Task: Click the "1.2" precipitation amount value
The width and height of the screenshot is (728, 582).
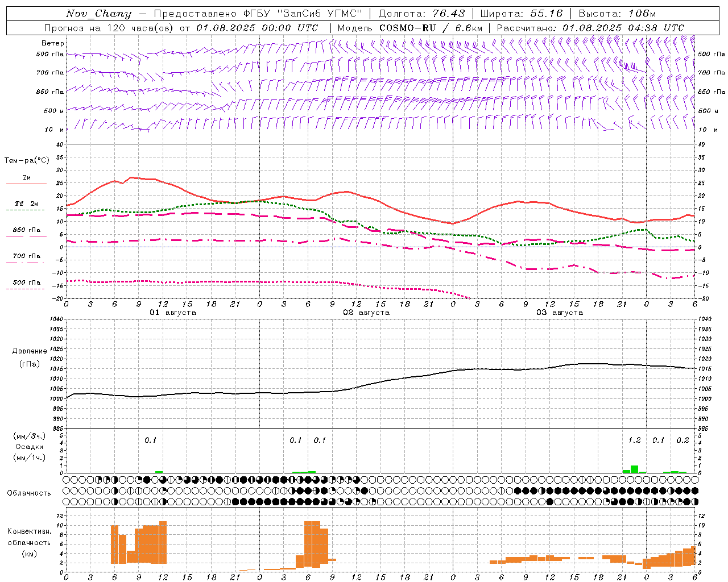Action: [634, 440]
